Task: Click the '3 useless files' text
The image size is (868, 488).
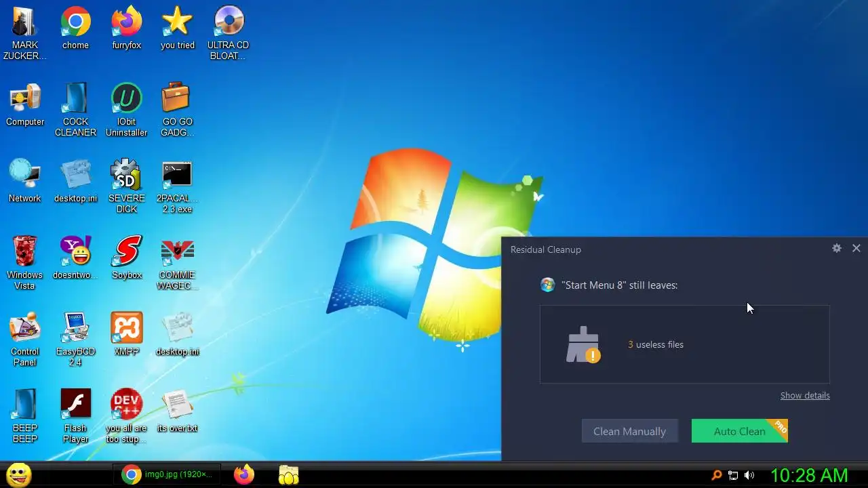Action: coord(656,344)
